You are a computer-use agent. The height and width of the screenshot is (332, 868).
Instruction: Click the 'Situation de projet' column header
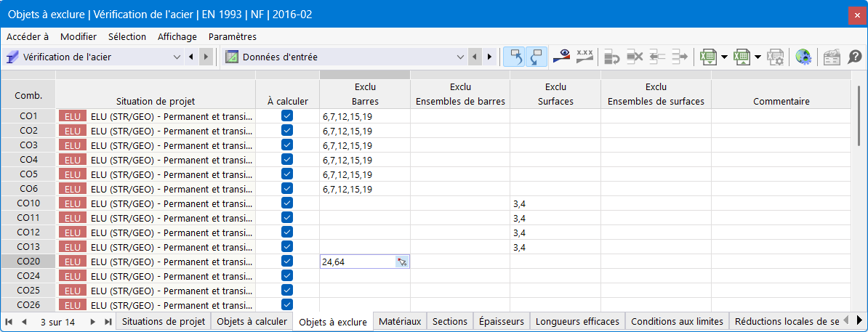point(156,94)
